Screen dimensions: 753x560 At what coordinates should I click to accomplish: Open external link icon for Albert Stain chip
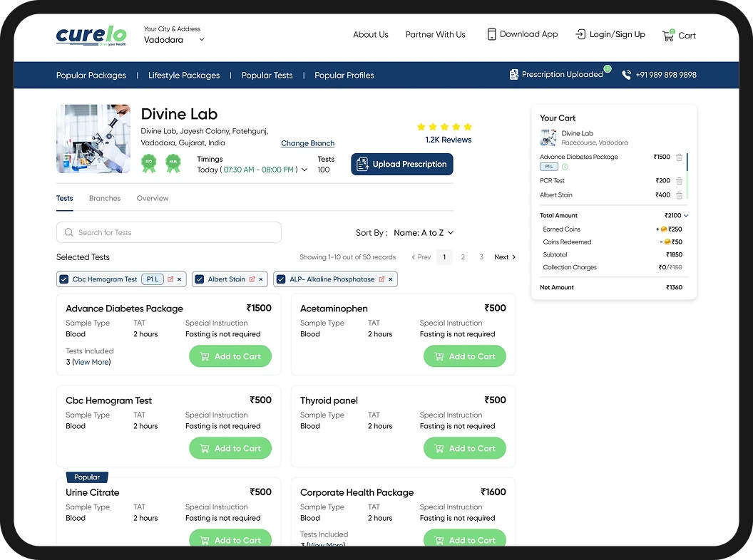coord(252,279)
